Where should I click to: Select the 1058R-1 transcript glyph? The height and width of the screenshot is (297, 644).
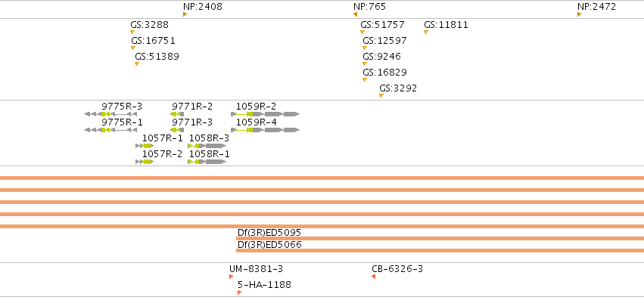click(x=207, y=162)
